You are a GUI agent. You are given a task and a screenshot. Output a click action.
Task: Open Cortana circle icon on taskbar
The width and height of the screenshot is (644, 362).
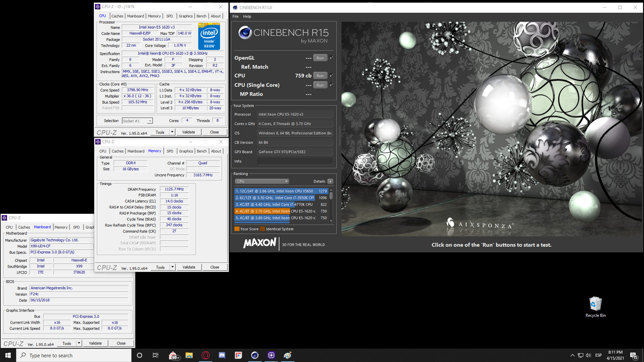pos(140,355)
